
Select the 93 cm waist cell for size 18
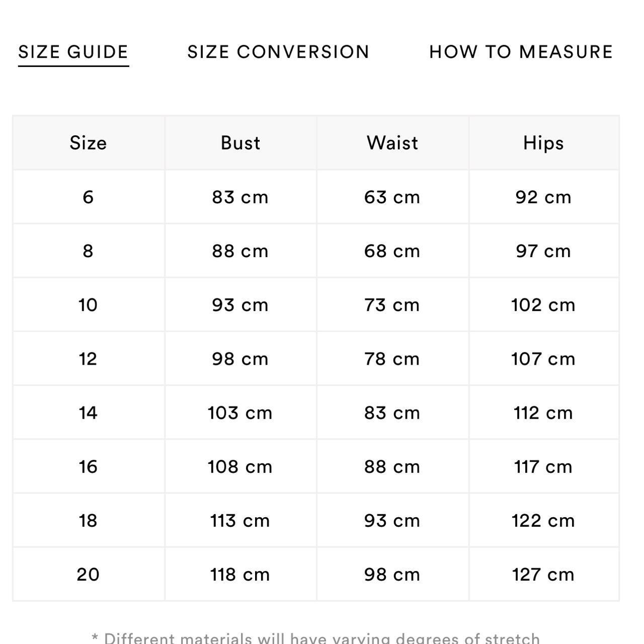(392, 520)
